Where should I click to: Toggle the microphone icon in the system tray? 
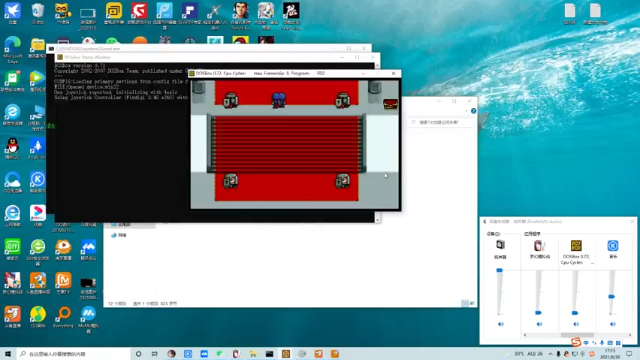558,354
